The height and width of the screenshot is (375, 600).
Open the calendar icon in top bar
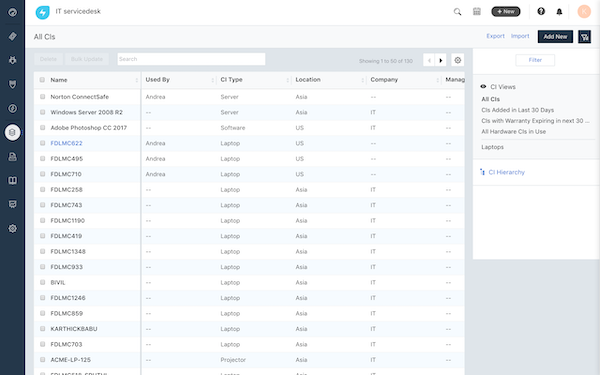[477, 11]
